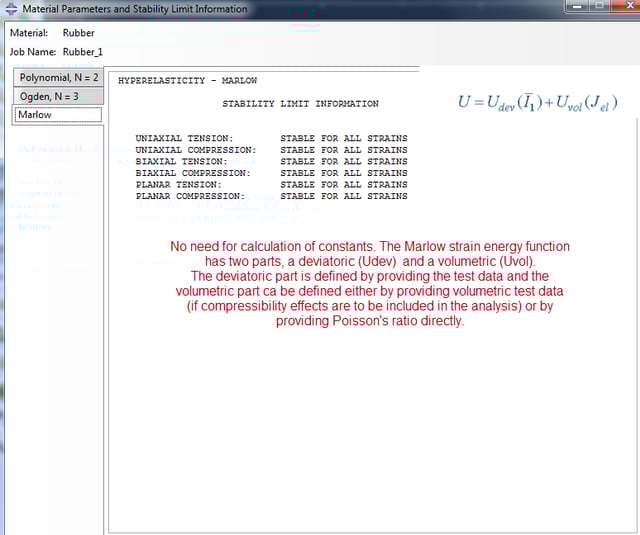
Task: Click the window title 'Material Parameters and Stability Limit Information'
Action: click(135, 9)
